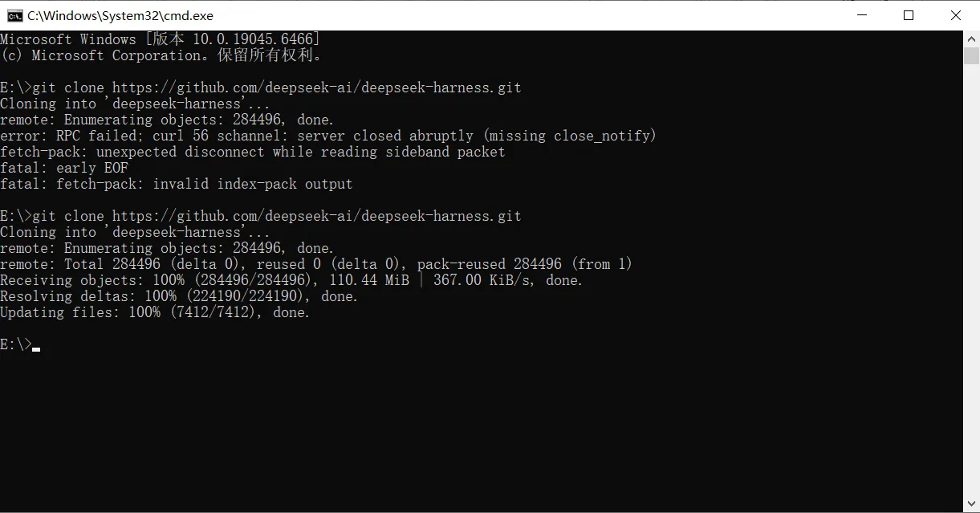Close the cmd.exe window
This screenshot has height=513, width=980.
[x=955, y=15]
